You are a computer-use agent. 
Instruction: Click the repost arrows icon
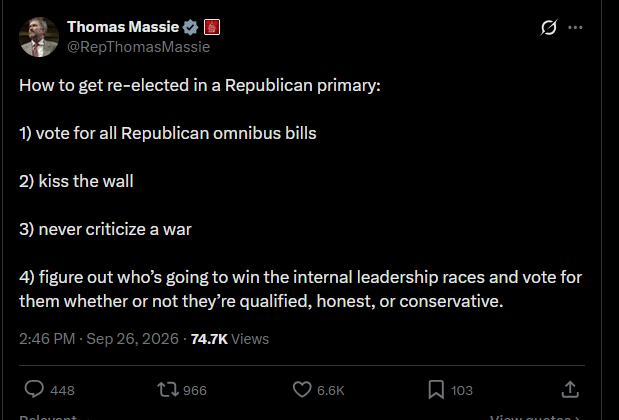point(168,389)
